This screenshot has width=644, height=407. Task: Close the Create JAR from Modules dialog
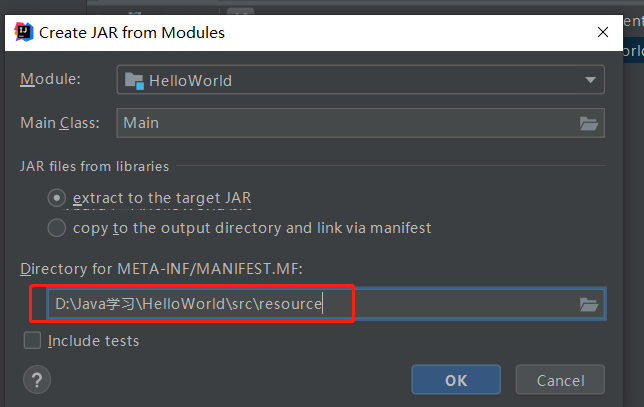(603, 32)
